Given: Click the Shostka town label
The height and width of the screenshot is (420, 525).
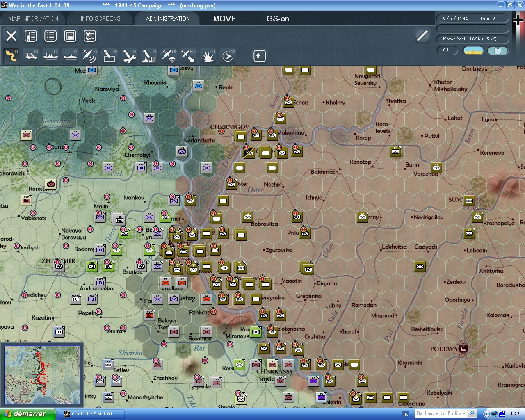Looking at the screenshot, I should 396,101.
